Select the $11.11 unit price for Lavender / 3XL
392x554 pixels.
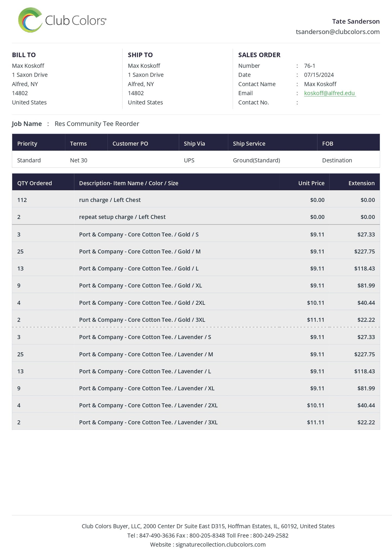coord(315,422)
